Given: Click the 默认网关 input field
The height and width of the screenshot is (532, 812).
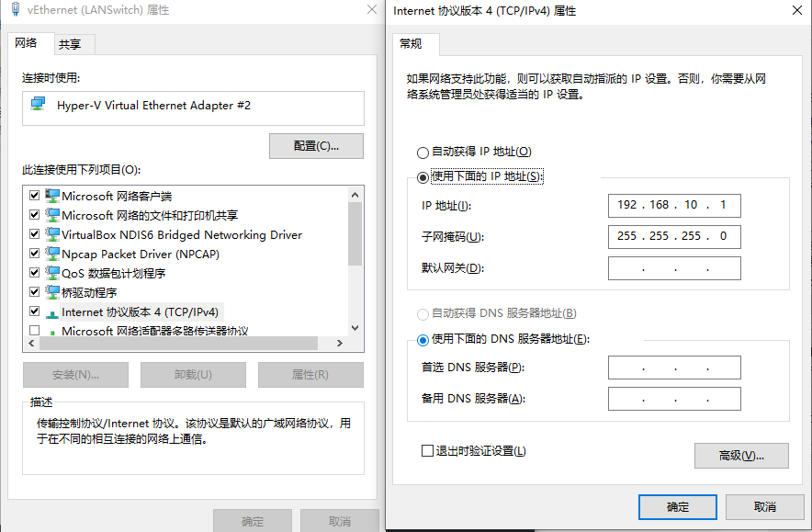Looking at the screenshot, I should [673, 267].
